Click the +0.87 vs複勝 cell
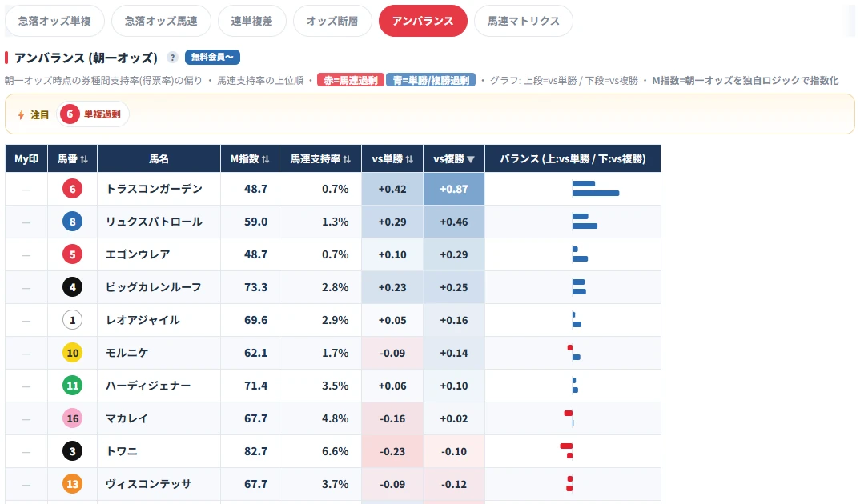 pos(453,189)
